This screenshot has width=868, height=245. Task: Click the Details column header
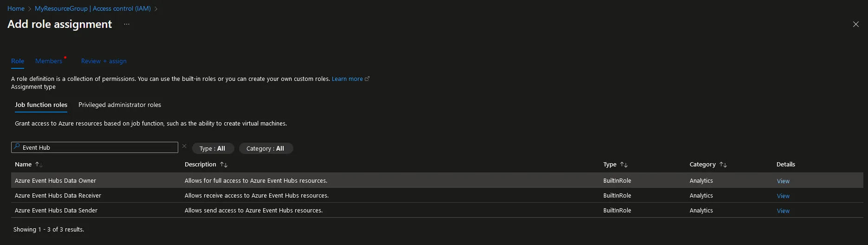click(786, 164)
